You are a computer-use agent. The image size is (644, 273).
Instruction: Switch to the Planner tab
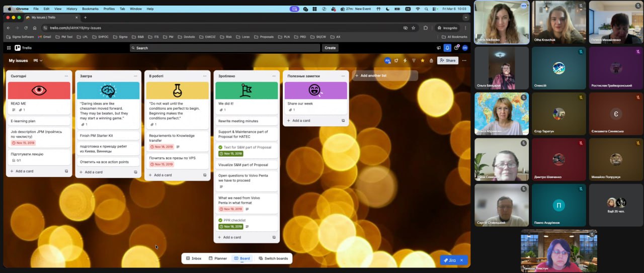[x=217, y=258]
